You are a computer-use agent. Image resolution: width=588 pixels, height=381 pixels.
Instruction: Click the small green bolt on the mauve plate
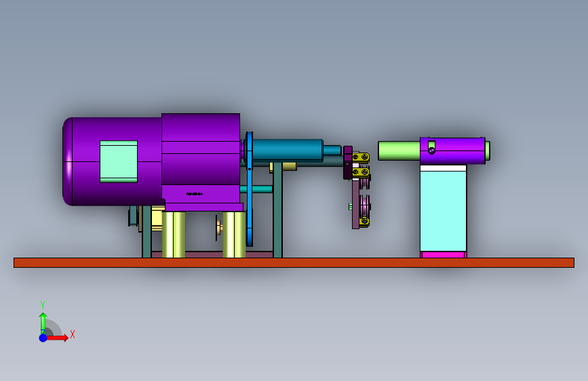coord(350,207)
